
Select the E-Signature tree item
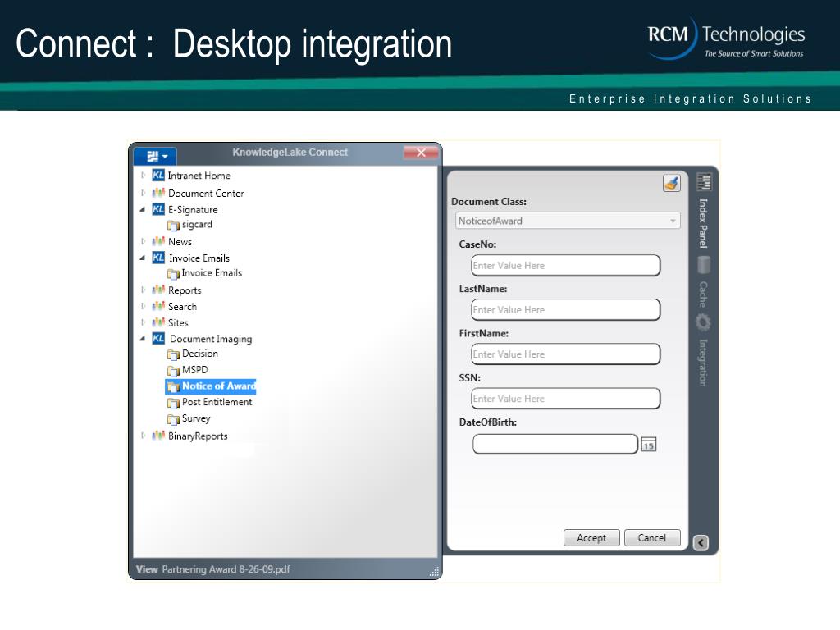pyautogui.click(x=193, y=210)
